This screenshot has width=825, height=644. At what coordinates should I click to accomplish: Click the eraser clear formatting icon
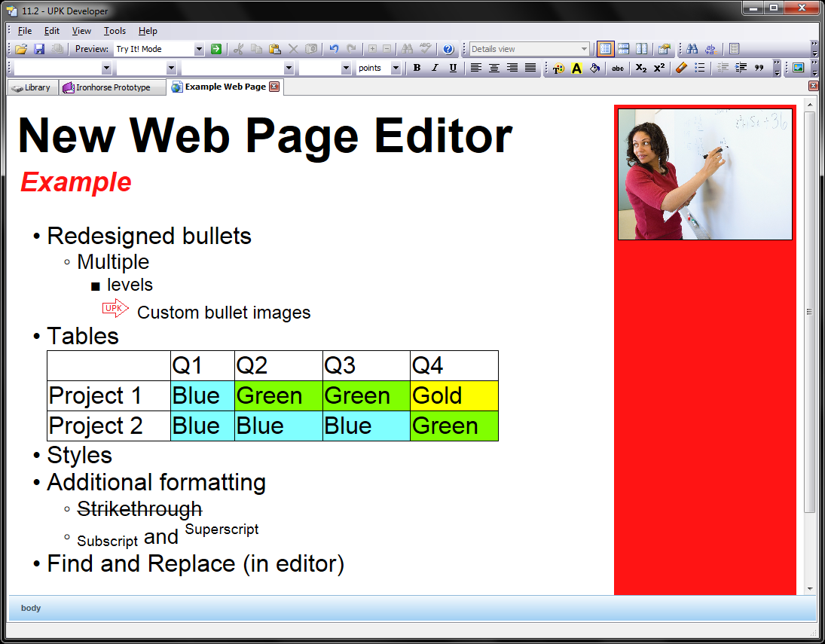(682, 68)
